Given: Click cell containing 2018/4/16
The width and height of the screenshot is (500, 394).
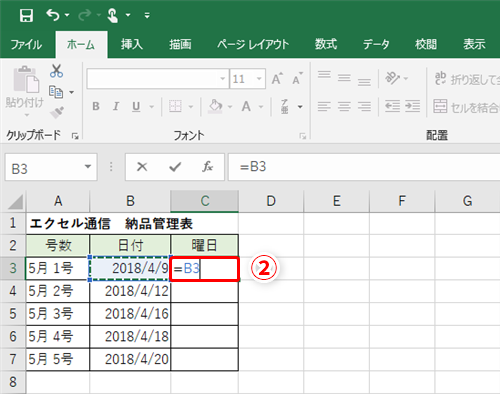Looking at the screenshot, I should 130,314.
